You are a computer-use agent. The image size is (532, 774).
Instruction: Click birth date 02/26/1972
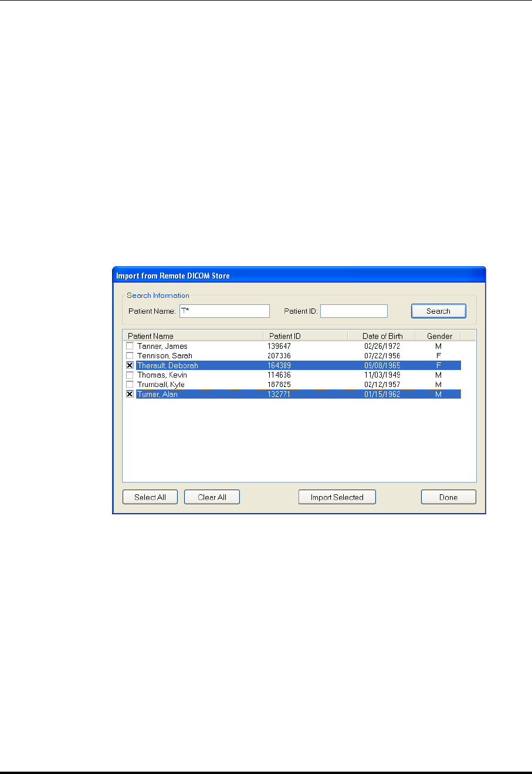pyautogui.click(x=382, y=346)
